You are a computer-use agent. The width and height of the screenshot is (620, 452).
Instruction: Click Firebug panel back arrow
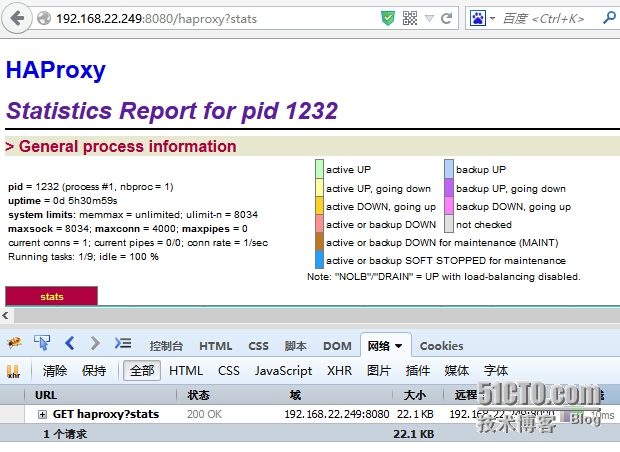pos(70,343)
